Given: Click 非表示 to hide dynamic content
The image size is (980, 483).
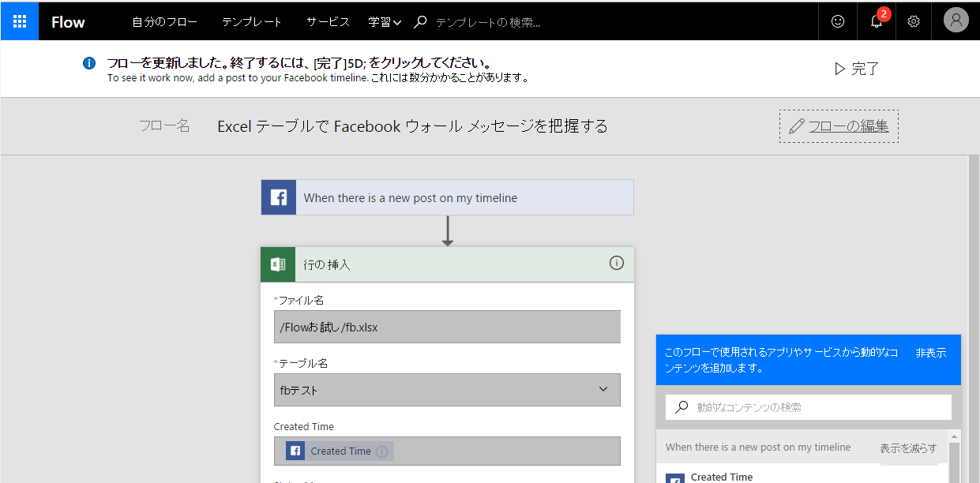Looking at the screenshot, I should (930, 353).
